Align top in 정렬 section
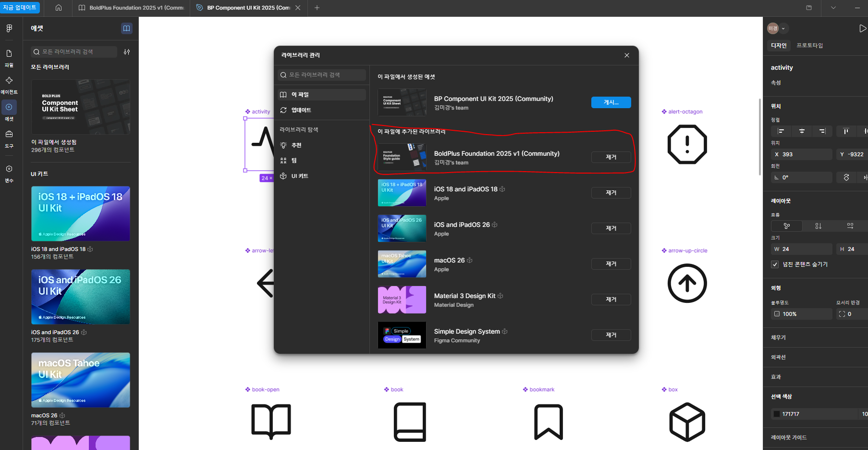The height and width of the screenshot is (450, 868). pyautogui.click(x=846, y=131)
